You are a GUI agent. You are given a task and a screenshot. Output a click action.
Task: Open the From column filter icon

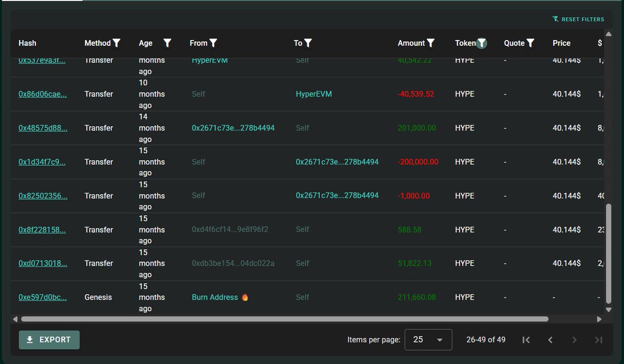point(213,43)
